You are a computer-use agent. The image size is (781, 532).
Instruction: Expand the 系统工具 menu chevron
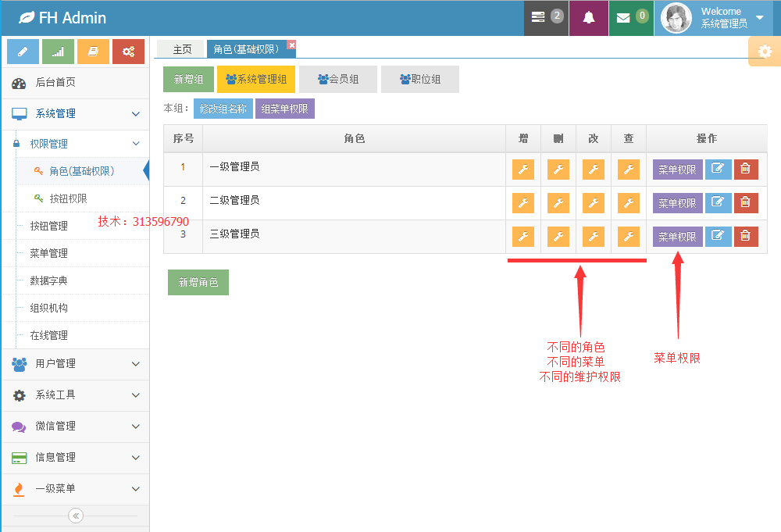[x=135, y=395]
